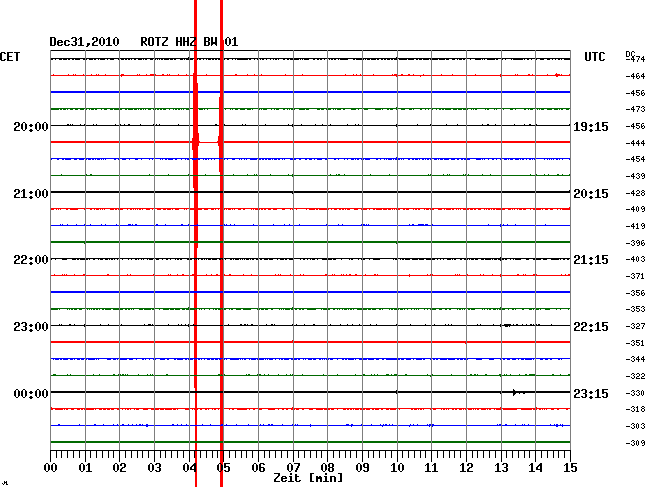Click minute tick label 15 on axis
The width and height of the screenshot is (650, 494).
[570, 468]
